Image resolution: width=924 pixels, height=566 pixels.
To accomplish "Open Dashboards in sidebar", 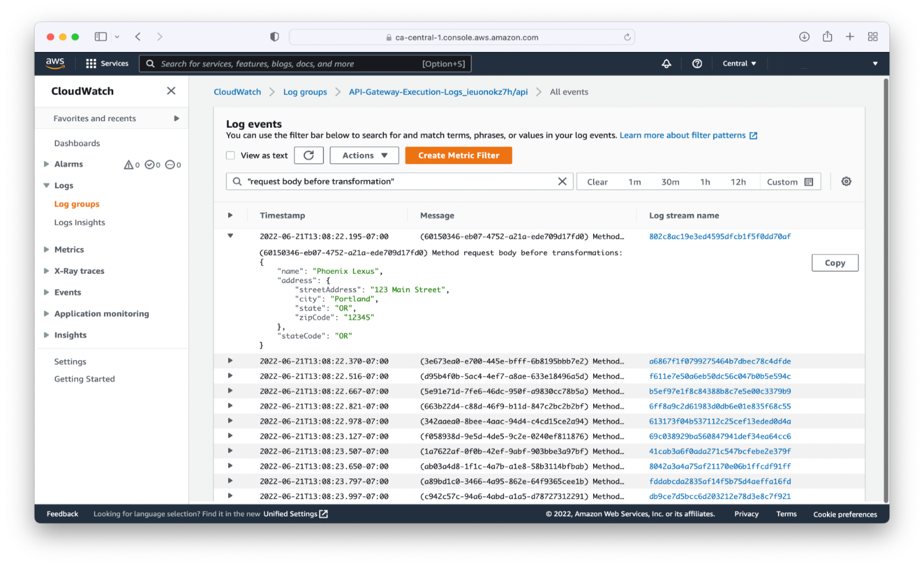I will pos(77,143).
